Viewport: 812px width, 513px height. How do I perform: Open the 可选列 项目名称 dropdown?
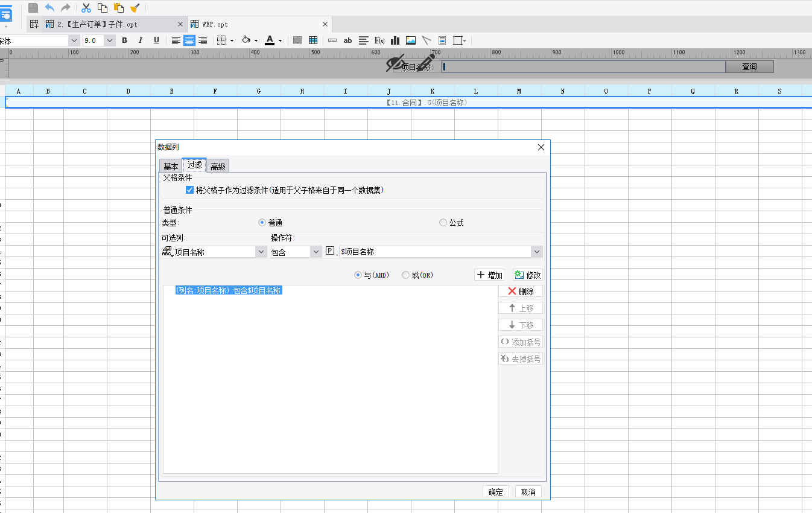261,252
